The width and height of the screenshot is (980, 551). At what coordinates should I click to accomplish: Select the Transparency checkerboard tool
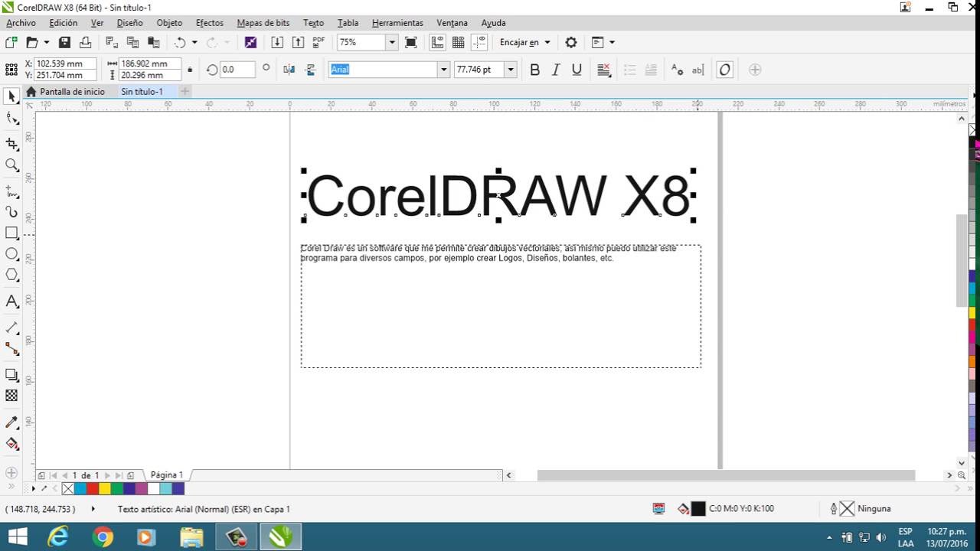point(11,396)
